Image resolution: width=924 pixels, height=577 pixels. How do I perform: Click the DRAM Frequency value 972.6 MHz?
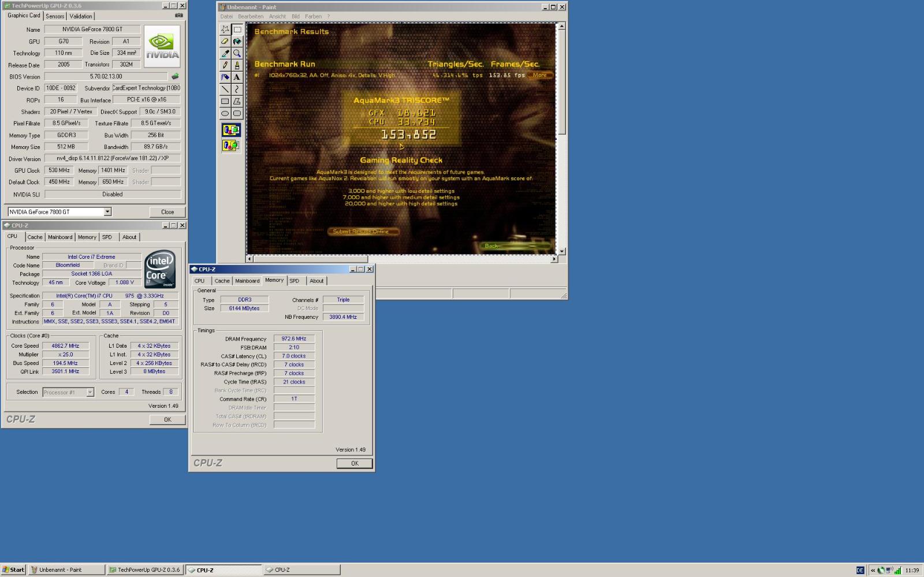[294, 339]
